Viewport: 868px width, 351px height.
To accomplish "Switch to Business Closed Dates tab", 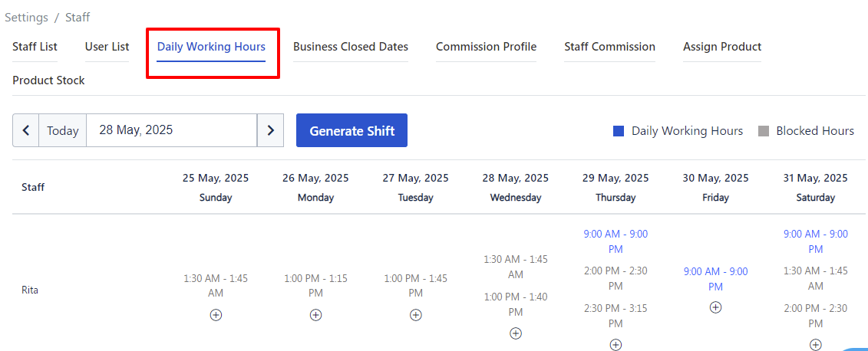I will 351,47.
